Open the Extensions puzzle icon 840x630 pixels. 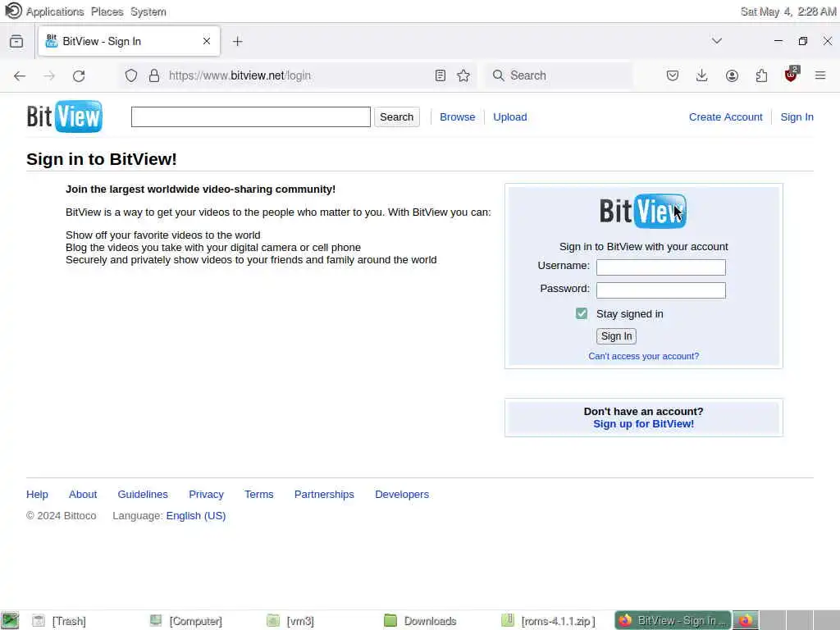point(761,75)
